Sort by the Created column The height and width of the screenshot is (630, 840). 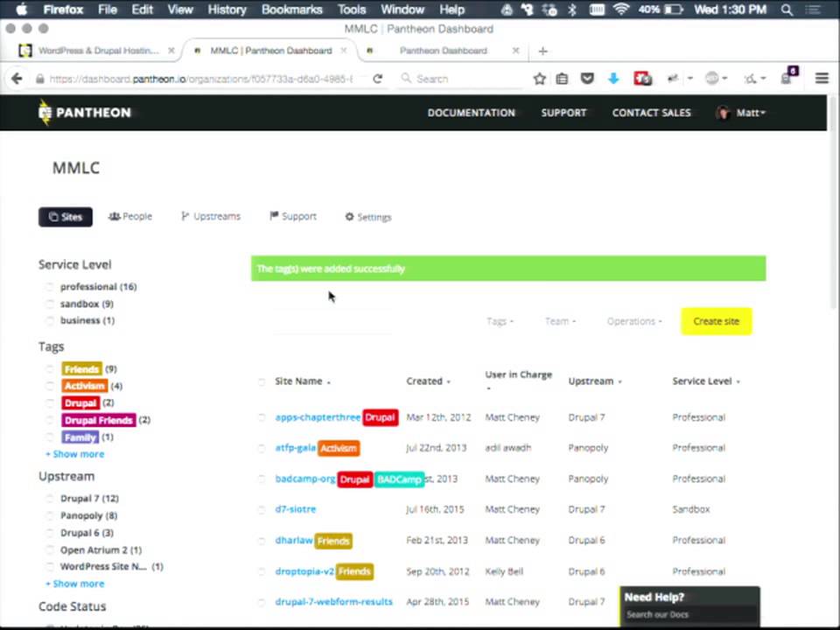tap(428, 381)
